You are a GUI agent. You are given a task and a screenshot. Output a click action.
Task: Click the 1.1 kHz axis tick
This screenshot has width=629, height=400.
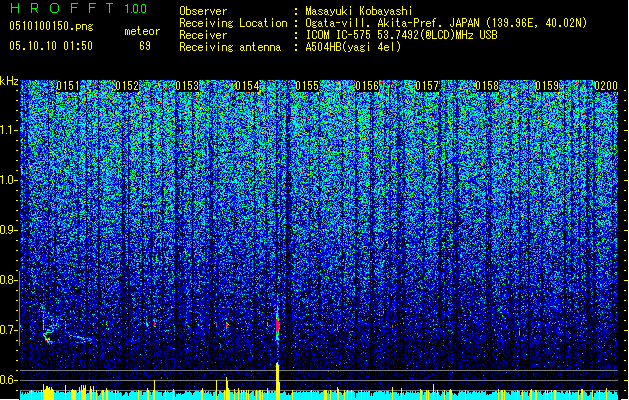click(x=9, y=130)
